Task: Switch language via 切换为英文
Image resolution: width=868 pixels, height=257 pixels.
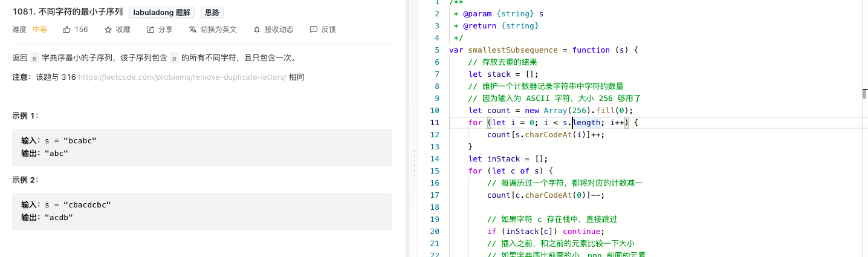Action: (x=218, y=29)
